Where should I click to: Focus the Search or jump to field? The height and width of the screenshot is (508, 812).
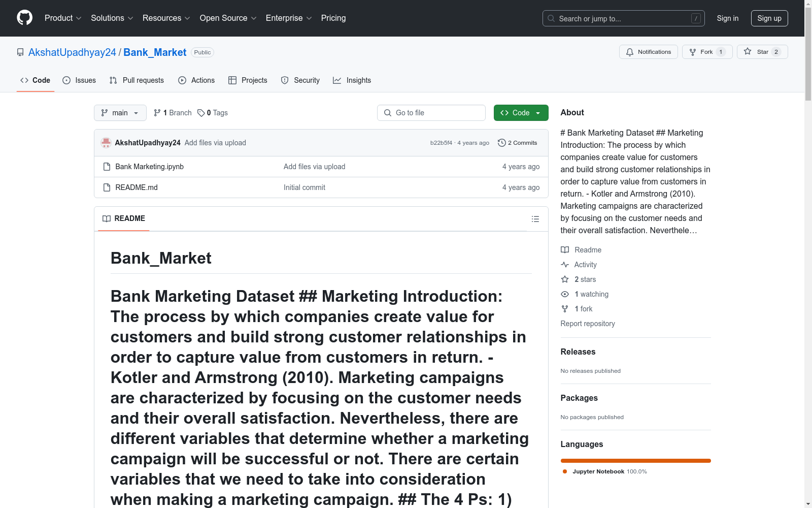pyautogui.click(x=624, y=18)
